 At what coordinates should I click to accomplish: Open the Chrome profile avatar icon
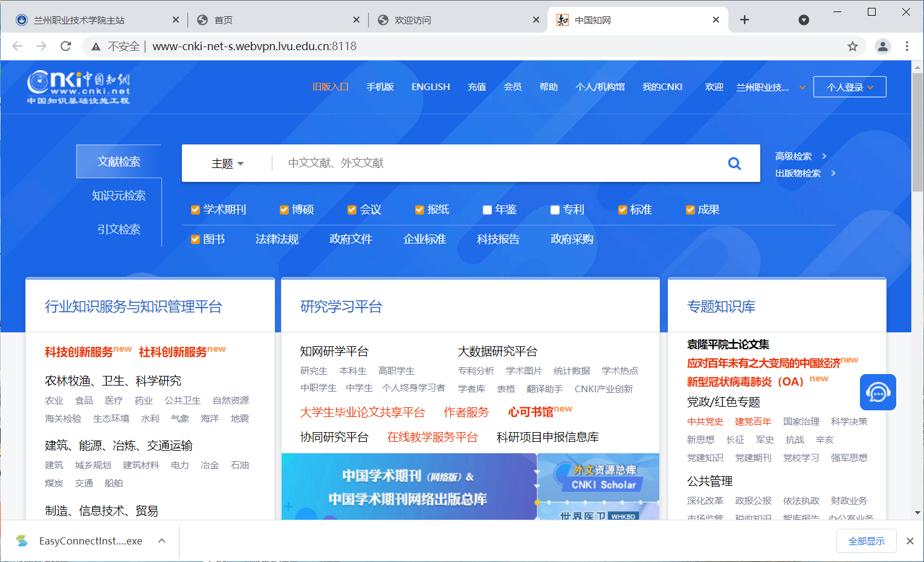click(x=883, y=47)
